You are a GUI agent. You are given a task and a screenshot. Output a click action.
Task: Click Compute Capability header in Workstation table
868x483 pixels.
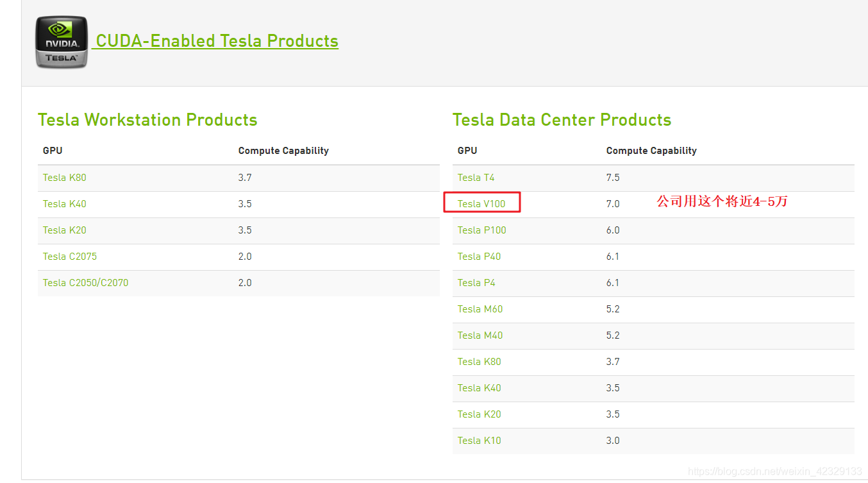pyautogui.click(x=283, y=151)
